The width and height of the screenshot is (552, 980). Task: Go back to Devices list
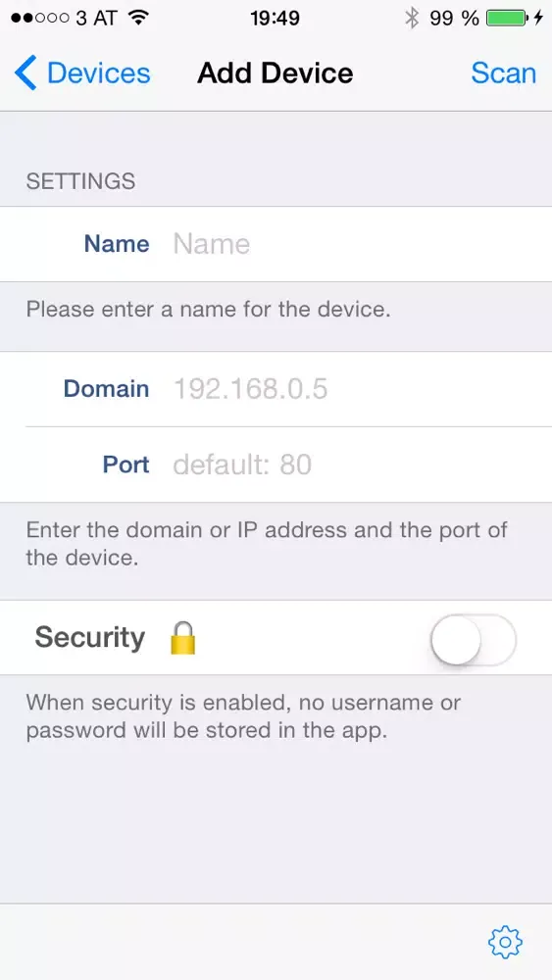82,73
